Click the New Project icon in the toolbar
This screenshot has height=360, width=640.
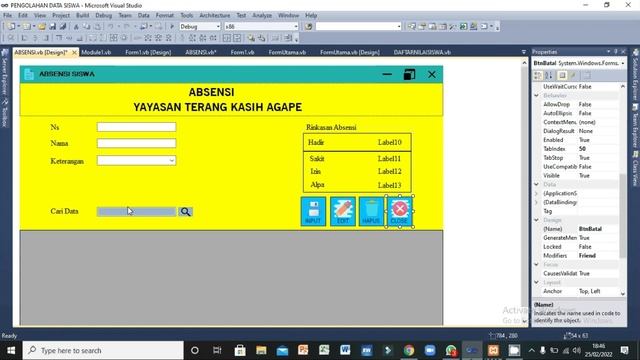pos(11,27)
